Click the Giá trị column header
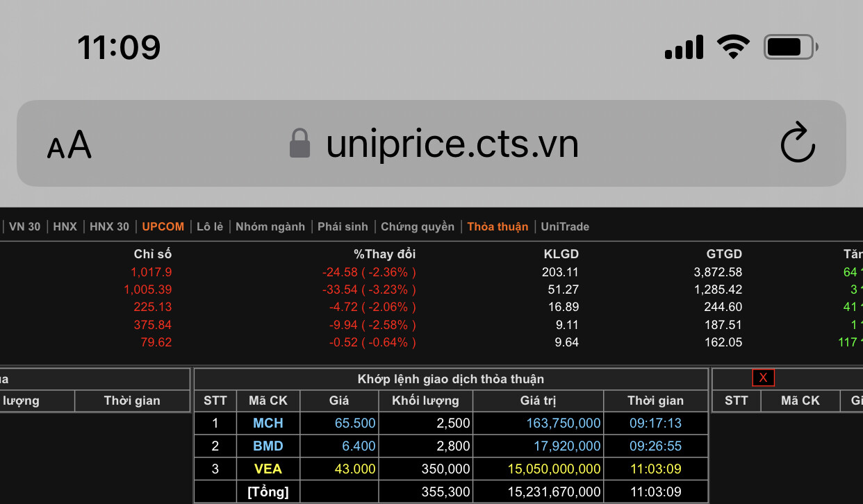863x504 pixels. tap(538, 401)
